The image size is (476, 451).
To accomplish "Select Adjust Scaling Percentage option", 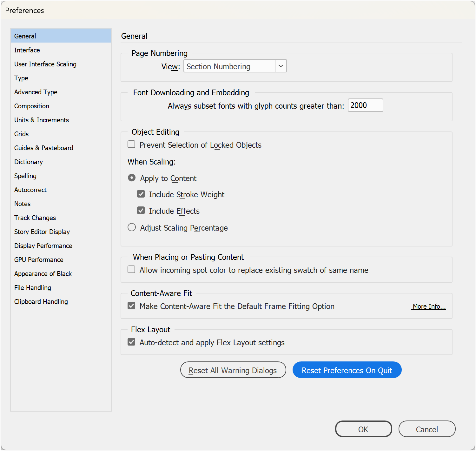I will coord(132,227).
